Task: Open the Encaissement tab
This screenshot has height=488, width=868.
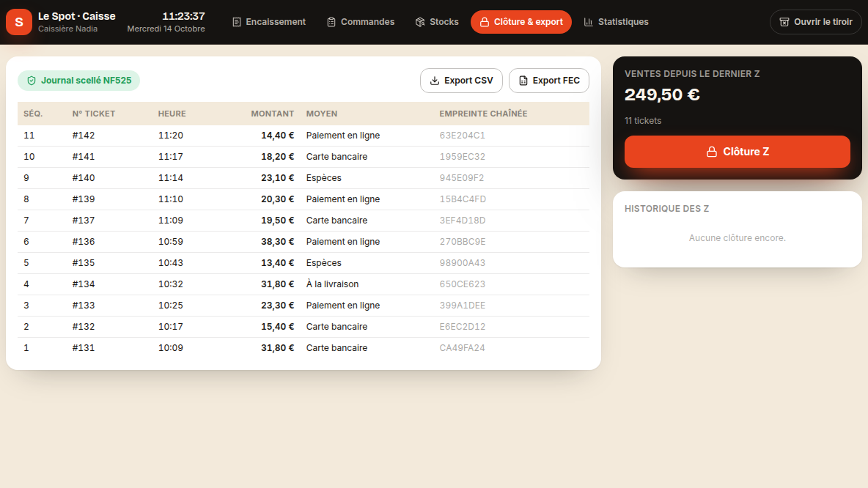Action: (x=269, y=22)
